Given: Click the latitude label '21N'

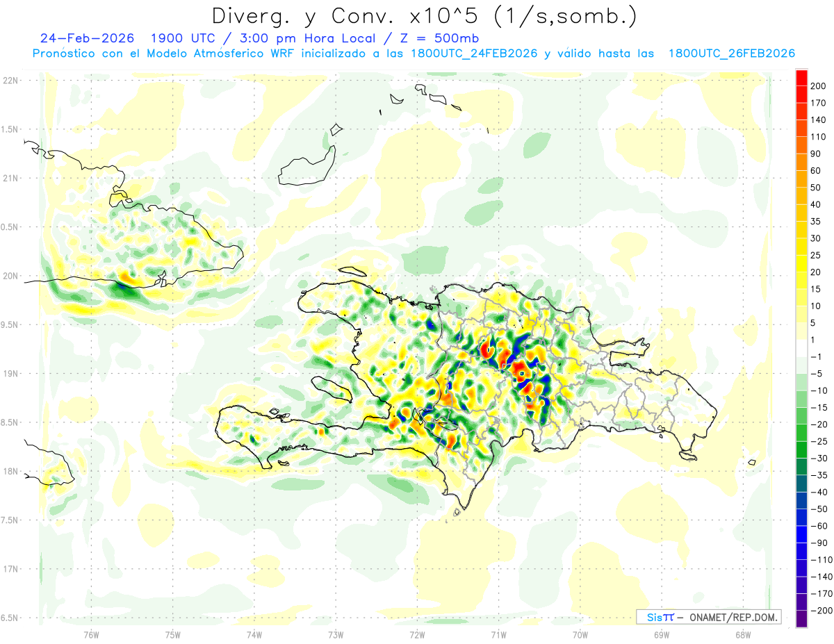Looking at the screenshot, I should (10, 178).
